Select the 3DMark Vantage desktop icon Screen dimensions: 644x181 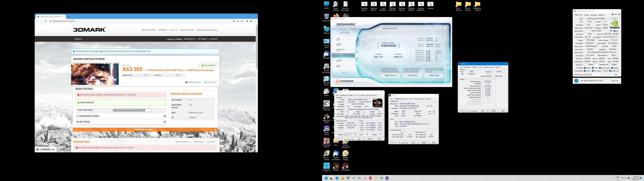point(346,155)
